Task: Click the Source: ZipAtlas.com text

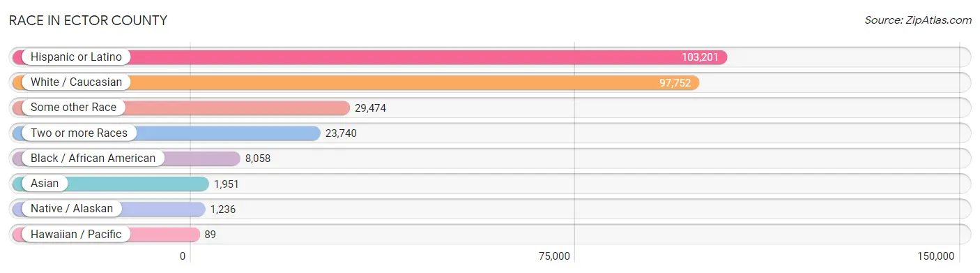Action: click(x=918, y=20)
